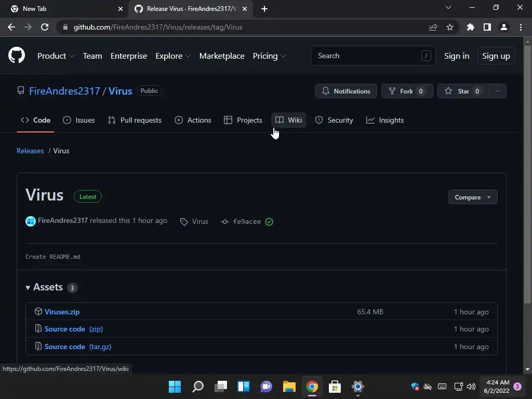Open the GitHub homepage via Octocat logo

[x=16, y=55]
